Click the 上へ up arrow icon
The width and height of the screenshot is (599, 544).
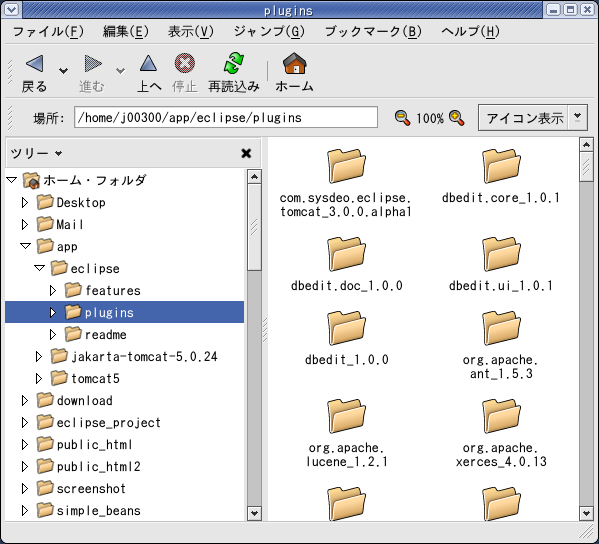(x=148, y=63)
